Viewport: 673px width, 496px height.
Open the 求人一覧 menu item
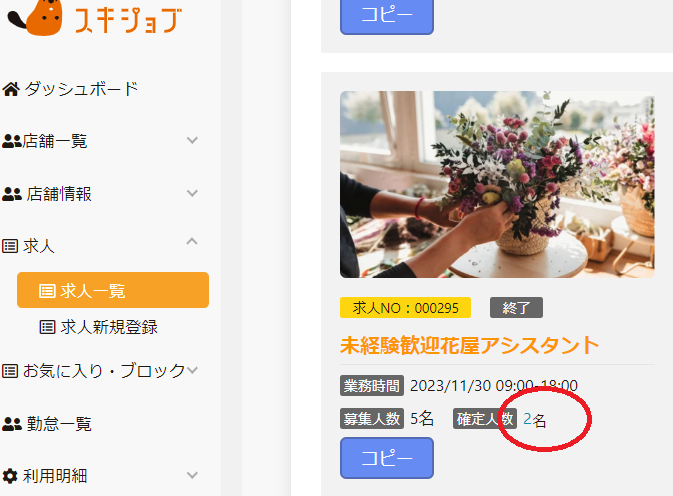[113, 290]
